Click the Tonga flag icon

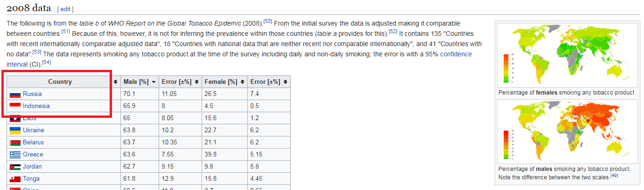coord(15,179)
